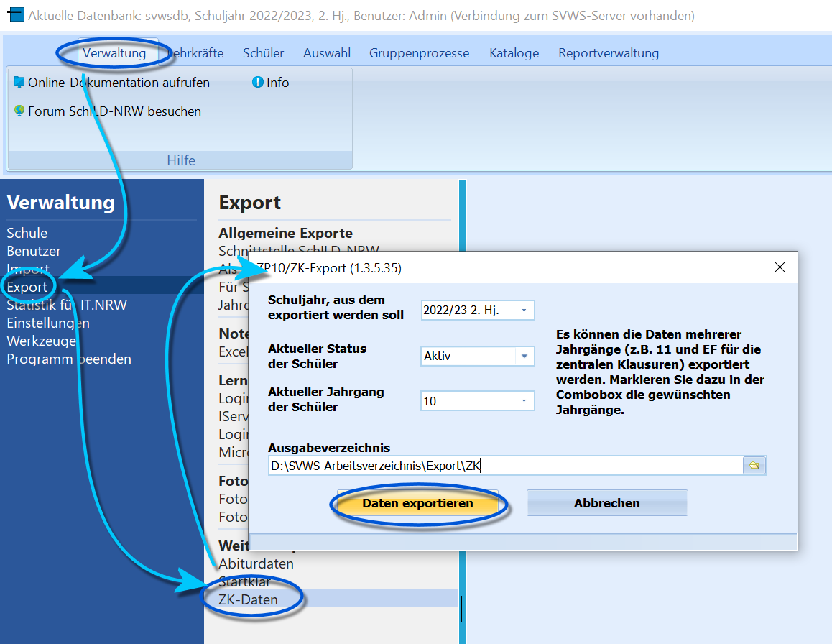Viewport: 832px width, 644px height.
Task: Click the Allgemeine Exporte heading
Action: click(x=285, y=233)
